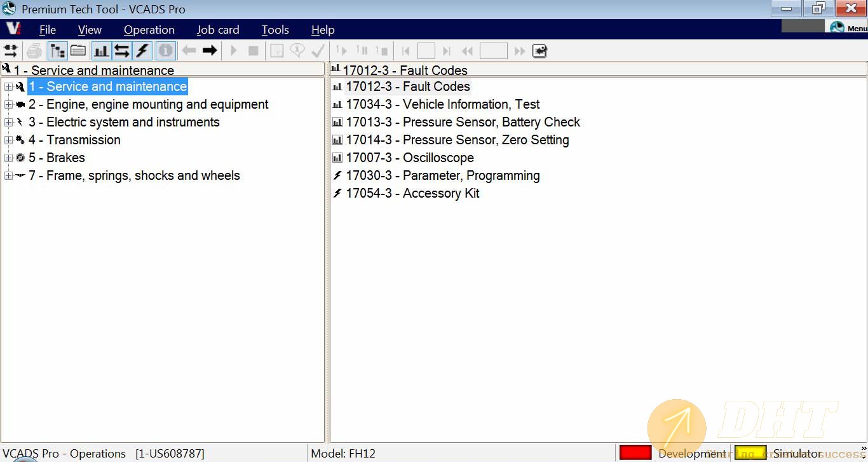The width and height of the screenshot is (868, 462).
Task: Expand '4 - Transmission' tree node
Action: click(x=8, y=140)
